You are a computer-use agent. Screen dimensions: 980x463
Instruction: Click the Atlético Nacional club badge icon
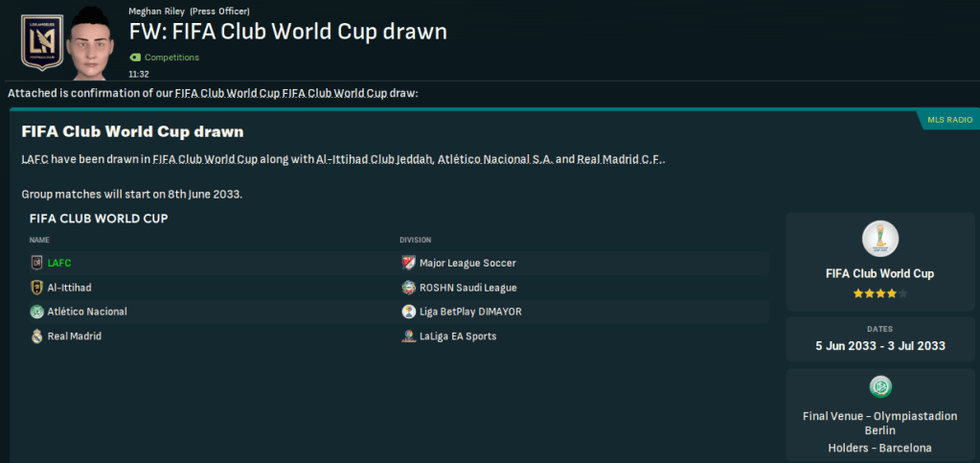tap(37, 312)
